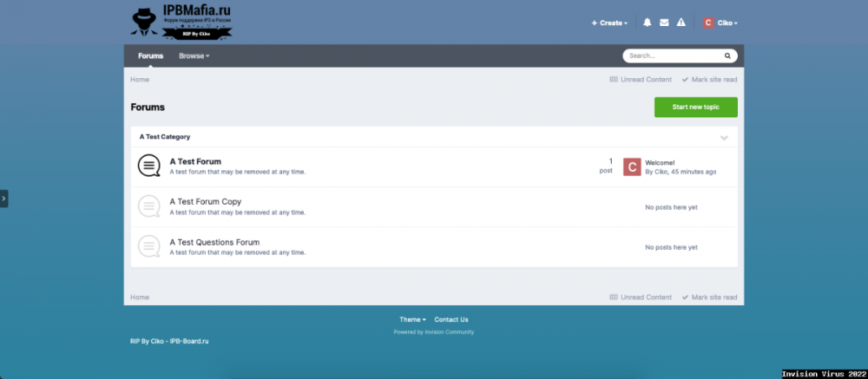Click Ciko's avatar beside Welcome! post

pyautogui.click(x=632, y=167)
